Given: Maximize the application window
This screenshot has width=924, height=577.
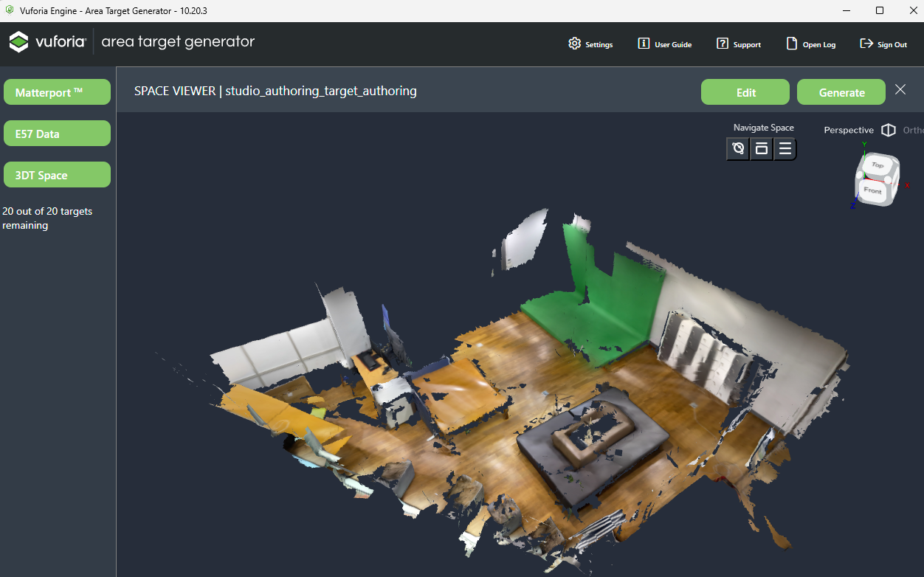Looking at the screenshot, I should click(880, 10).
